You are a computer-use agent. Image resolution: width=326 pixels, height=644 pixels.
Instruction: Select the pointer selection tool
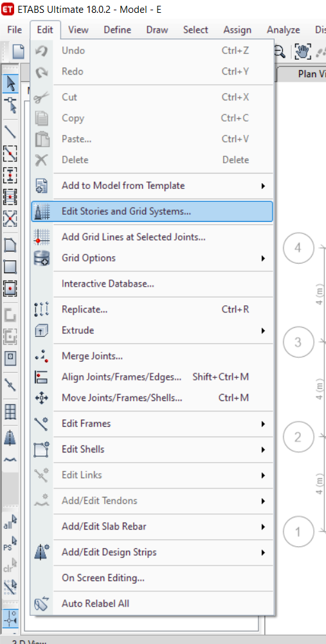click(10, 84)
